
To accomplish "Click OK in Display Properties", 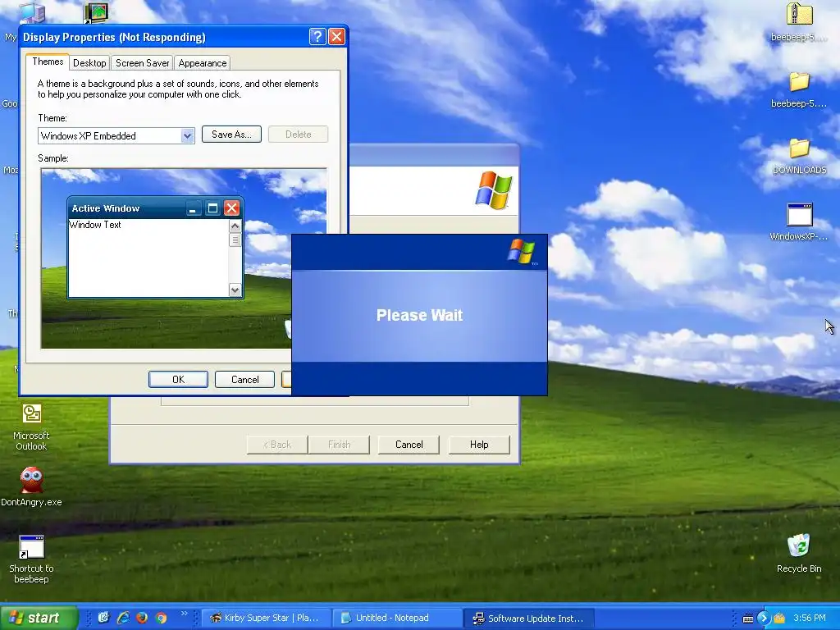I will [x=178, y=379].
